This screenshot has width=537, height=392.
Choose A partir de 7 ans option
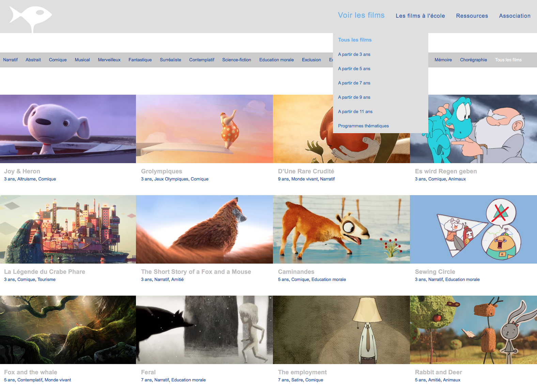[x=354, y=83]
